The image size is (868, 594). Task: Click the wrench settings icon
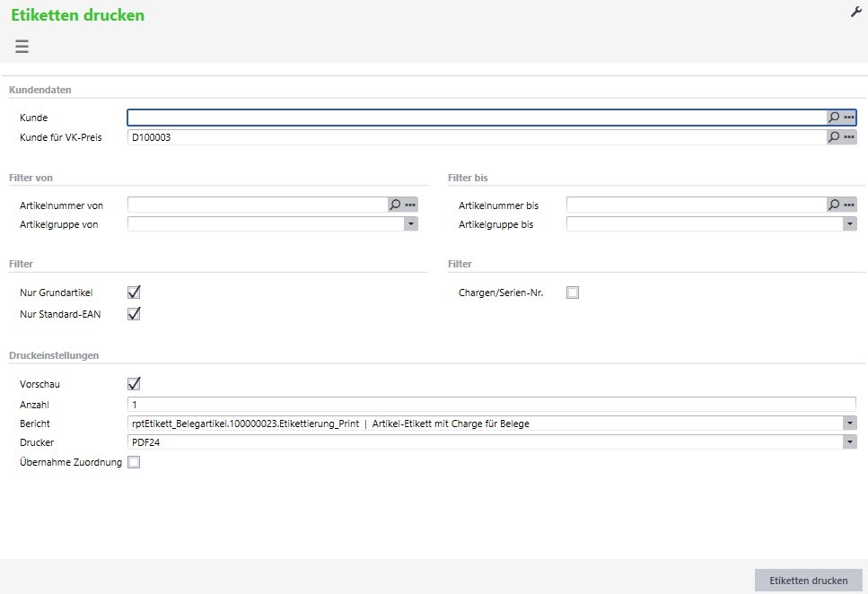coord(855,12)
